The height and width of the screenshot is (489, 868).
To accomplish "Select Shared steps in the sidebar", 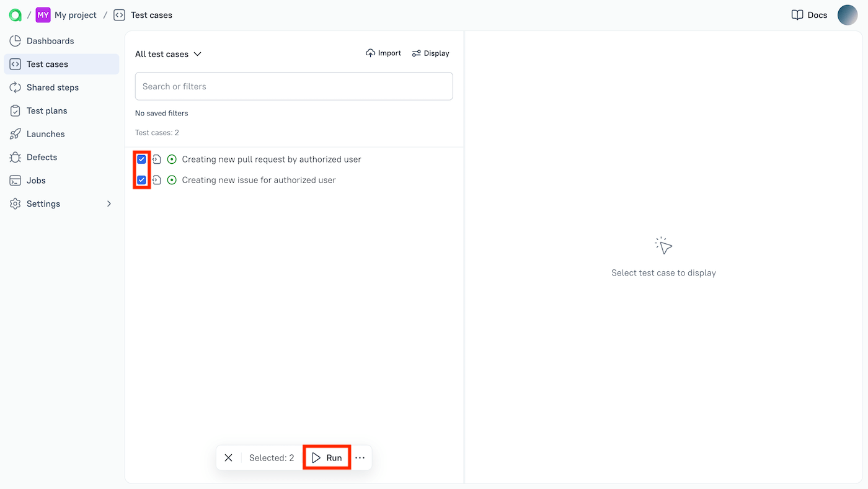I will pos(53,87).
